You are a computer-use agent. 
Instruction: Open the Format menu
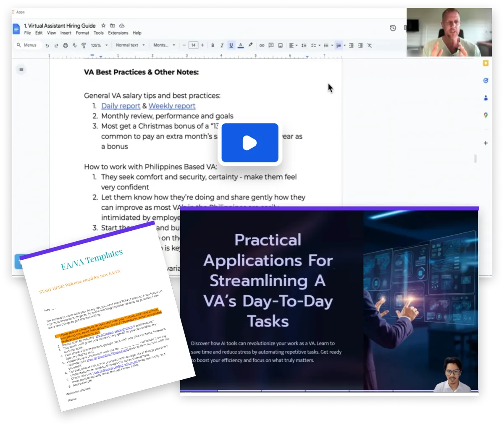pos(82,33)
